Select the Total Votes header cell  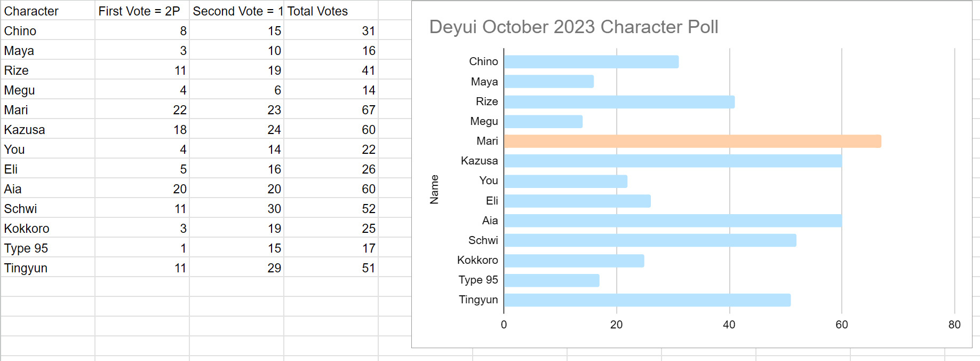tap(331, 11)
